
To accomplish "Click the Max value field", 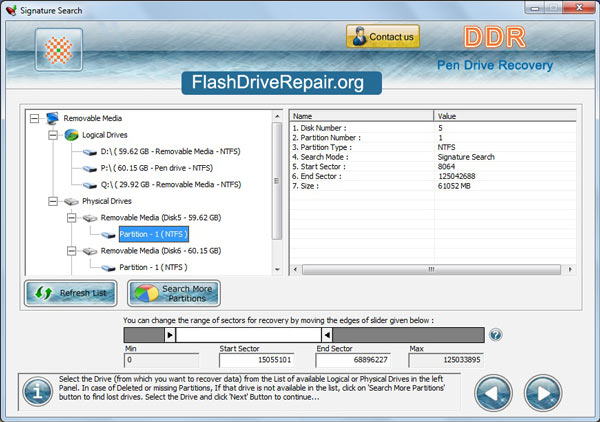I will pyautogui.click(x=446, y=360).
